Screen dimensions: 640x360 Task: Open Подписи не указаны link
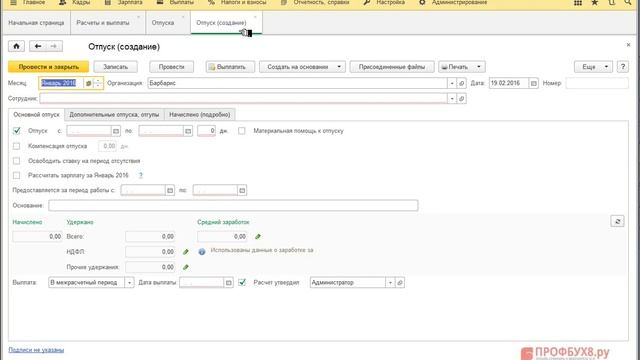[36, 350]
